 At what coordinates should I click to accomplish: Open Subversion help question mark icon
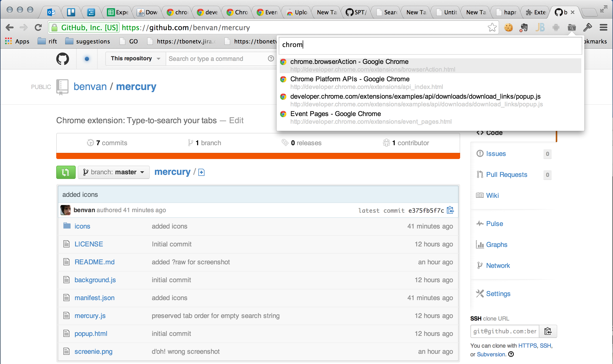[x=511, y=354]
